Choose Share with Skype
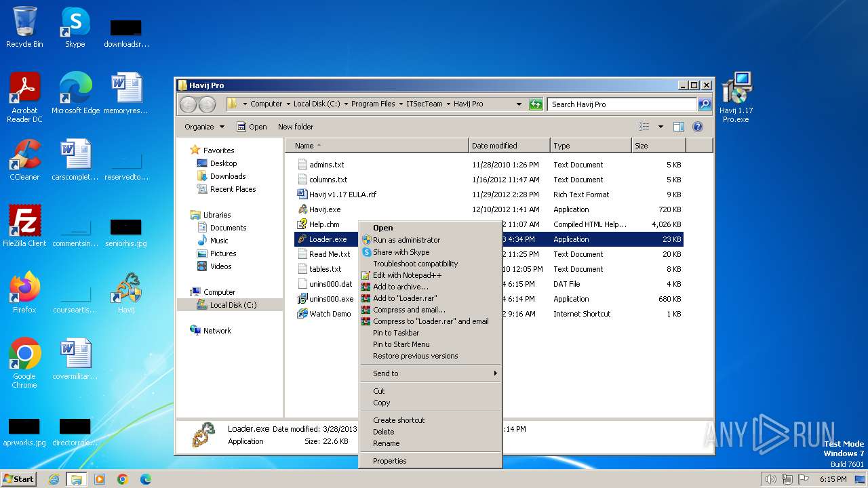The height and width of the screenshot is (488, 868). pos(431,252)
